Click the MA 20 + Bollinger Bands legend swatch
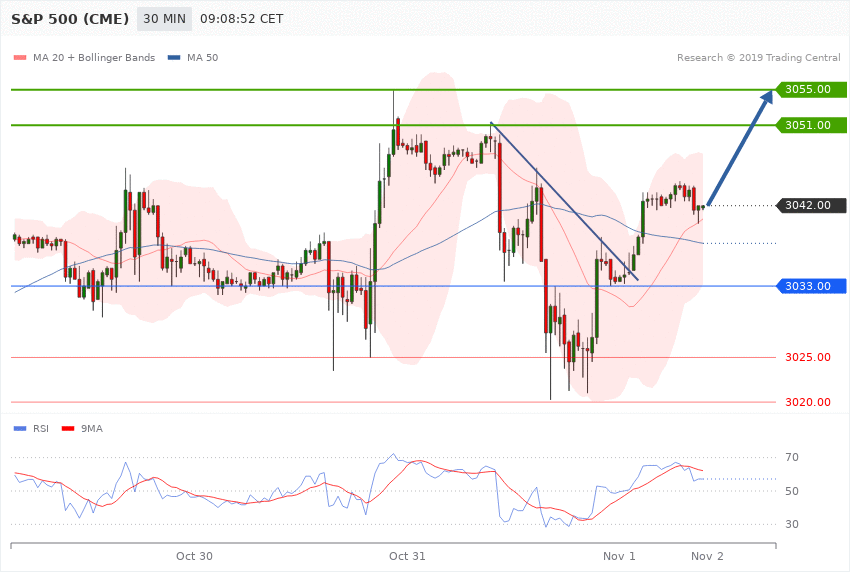The image size is (850, 576). [20, 57]
